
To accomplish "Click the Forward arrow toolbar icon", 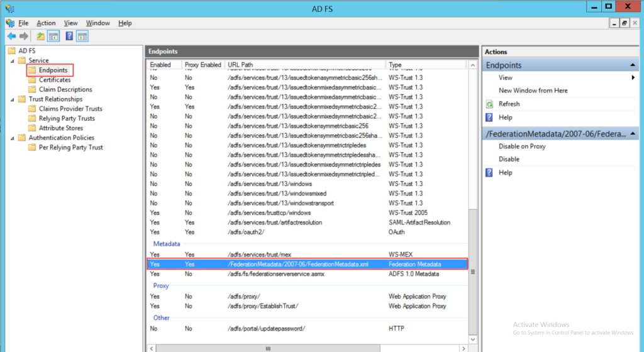I will [24, 36].
